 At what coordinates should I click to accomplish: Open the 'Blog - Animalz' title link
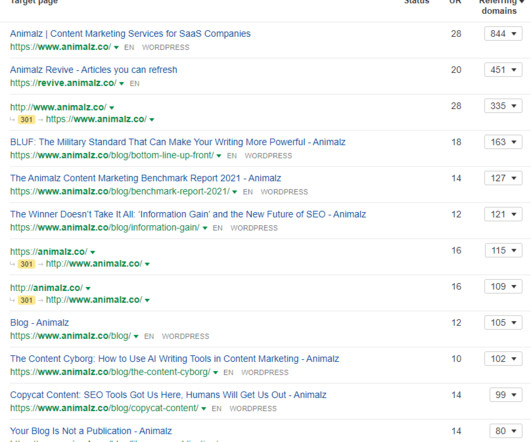point(39,323)
